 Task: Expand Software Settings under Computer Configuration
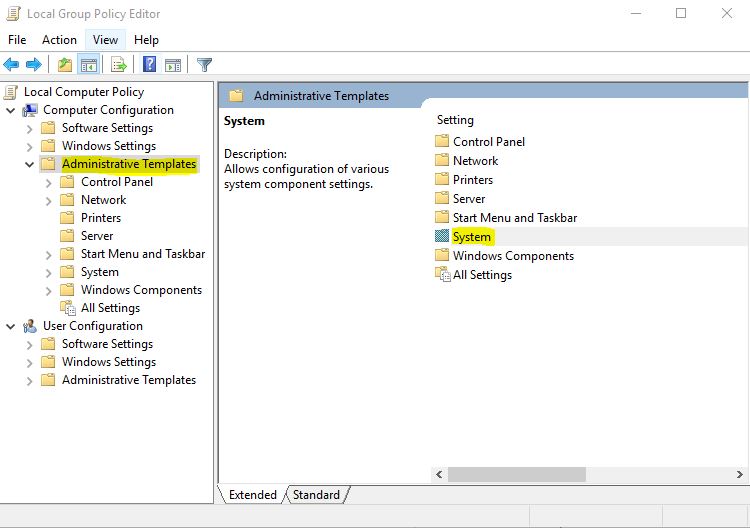(x=30, y=129)
